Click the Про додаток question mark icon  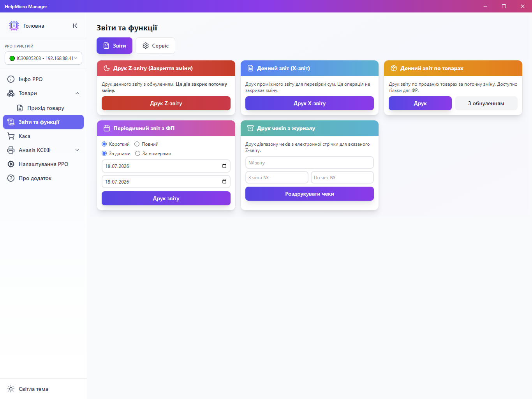[11, 178]
